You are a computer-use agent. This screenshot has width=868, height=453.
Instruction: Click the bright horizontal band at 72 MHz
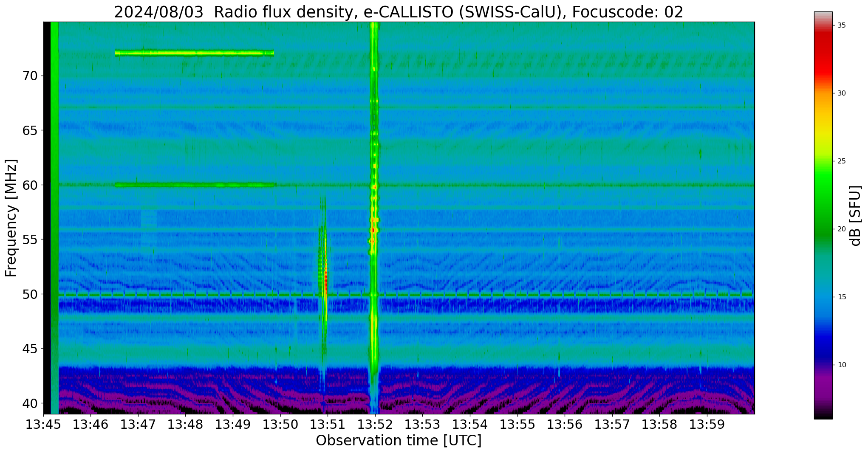pos(194,53)
